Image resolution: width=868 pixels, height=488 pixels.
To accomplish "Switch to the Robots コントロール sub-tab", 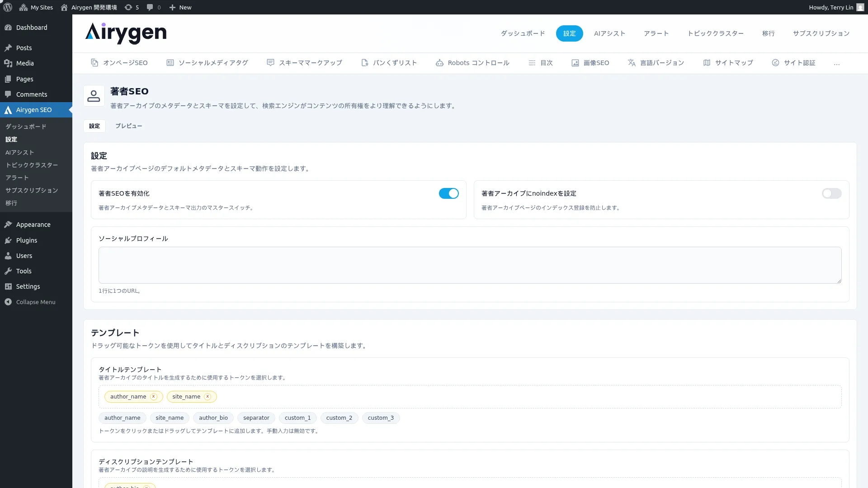I will 473,63.
